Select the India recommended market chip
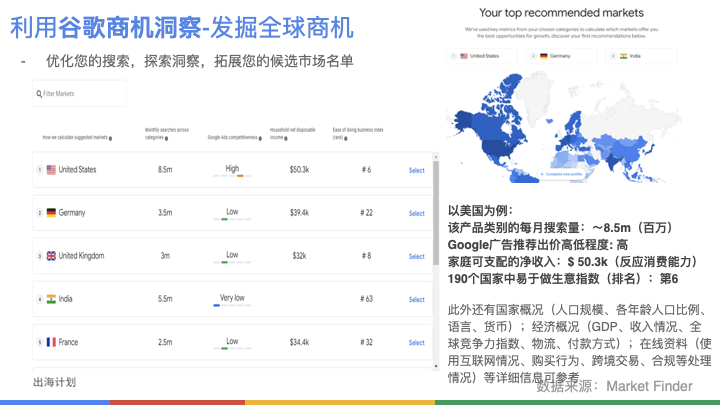This screenshot has width=720, height=405. [x=641, y=56]
